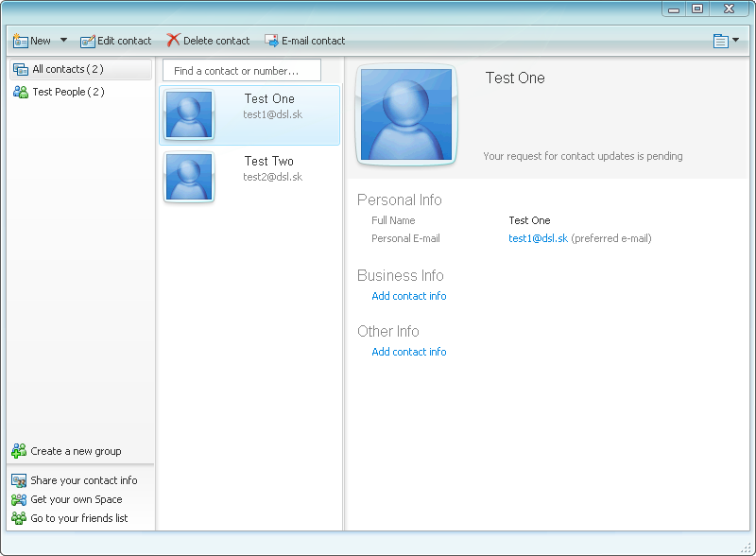Click the Test People group icon

pyautogui.click(x=20, y=92)
